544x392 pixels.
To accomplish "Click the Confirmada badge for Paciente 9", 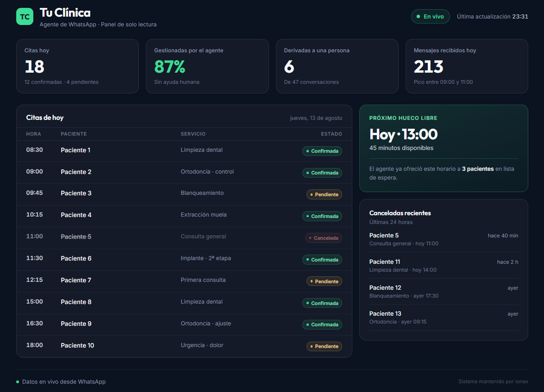I will pyautogui.click(x=322, y=325).
